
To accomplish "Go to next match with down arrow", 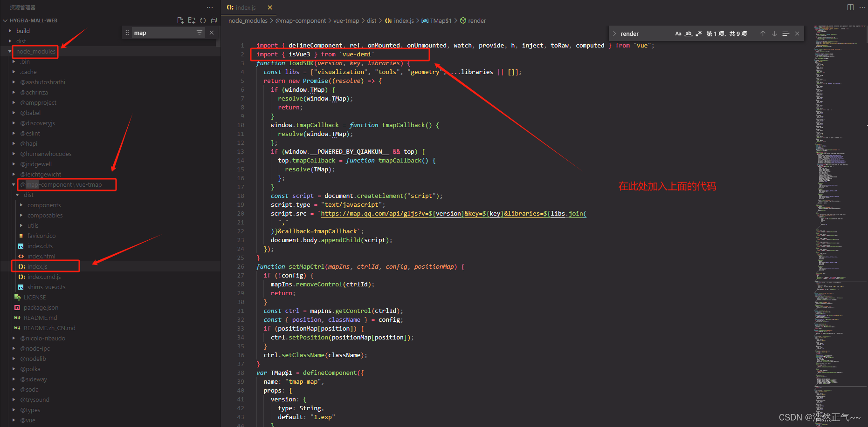I will 774,34.
